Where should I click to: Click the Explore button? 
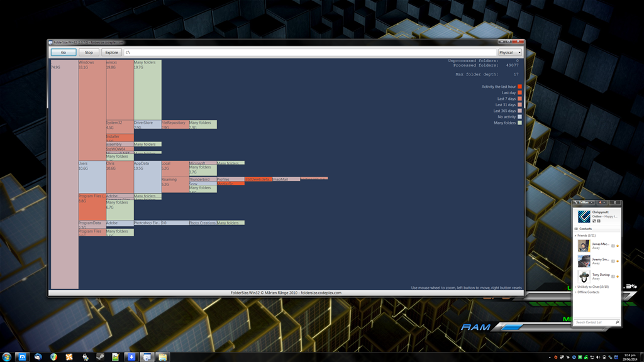pos(111,53)
